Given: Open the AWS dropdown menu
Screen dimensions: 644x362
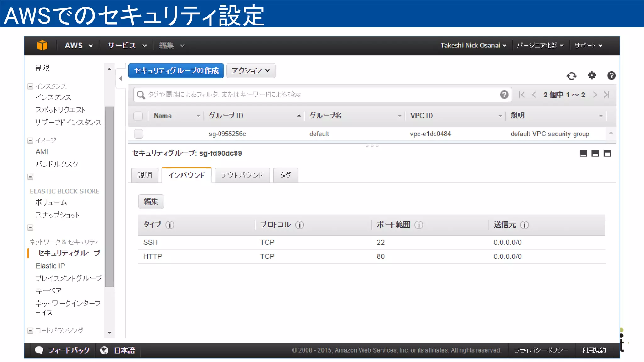Looking at the screenshot, I should click(x=79, y=46).
